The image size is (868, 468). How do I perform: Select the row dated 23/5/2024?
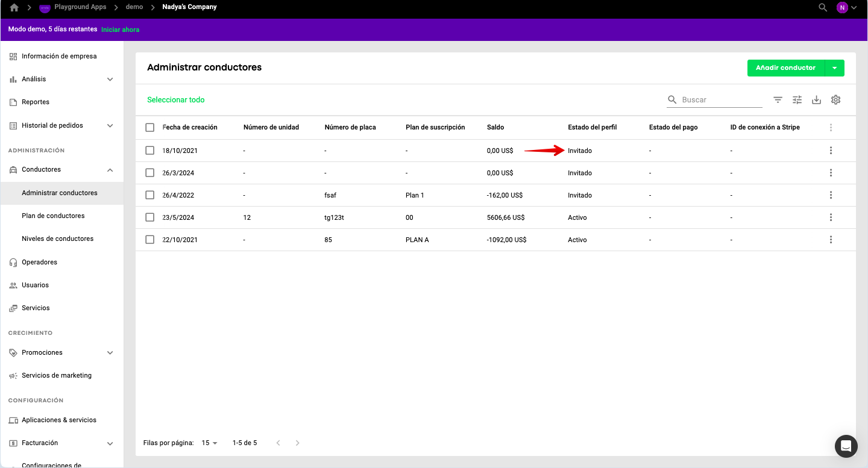(x=150, y=217)
